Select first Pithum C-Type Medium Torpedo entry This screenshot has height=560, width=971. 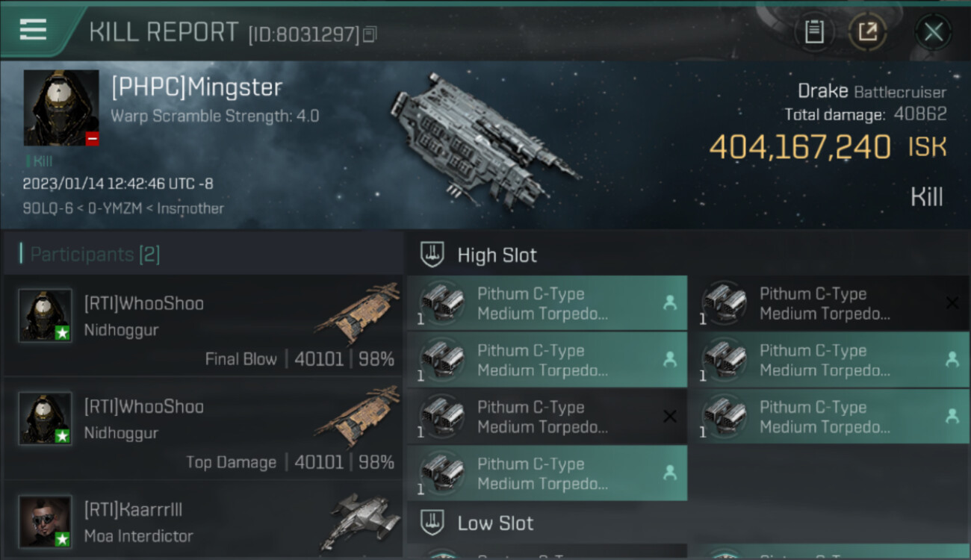(x=547, y=303)
